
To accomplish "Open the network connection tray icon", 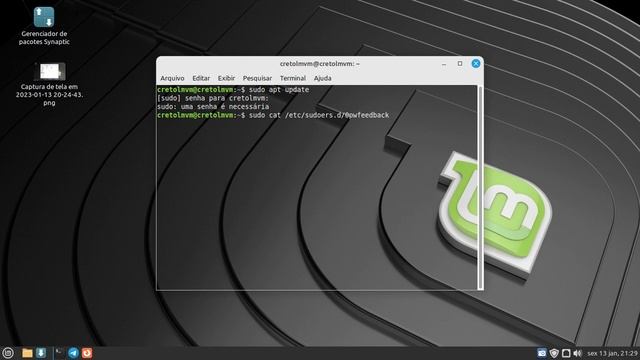I will pos(566,353).
